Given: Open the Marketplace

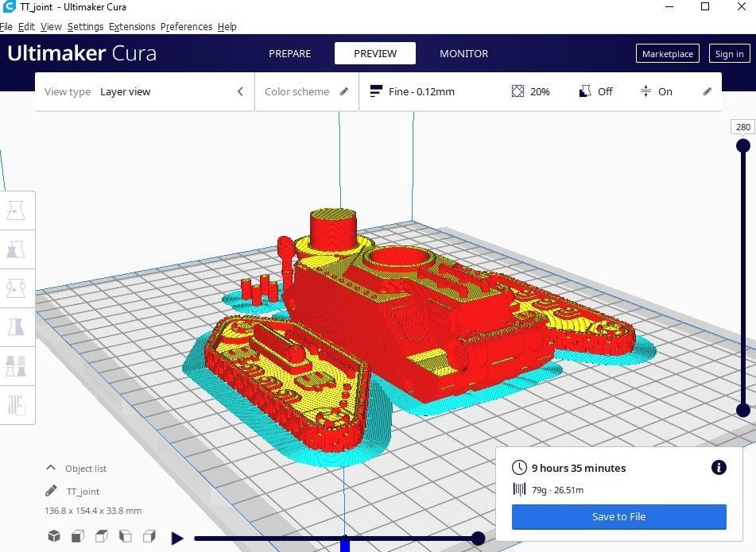Looking at the screenshot, I should [667, 54].
